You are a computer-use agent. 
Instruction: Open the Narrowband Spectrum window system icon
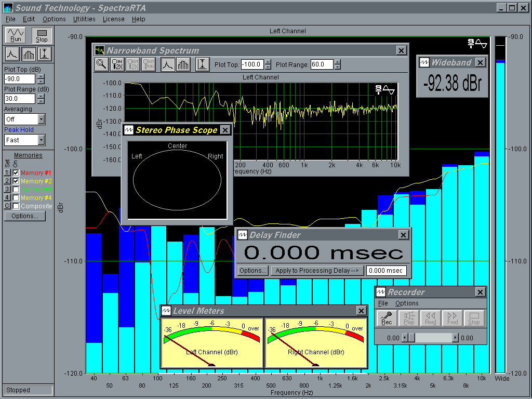coord(99,50)
